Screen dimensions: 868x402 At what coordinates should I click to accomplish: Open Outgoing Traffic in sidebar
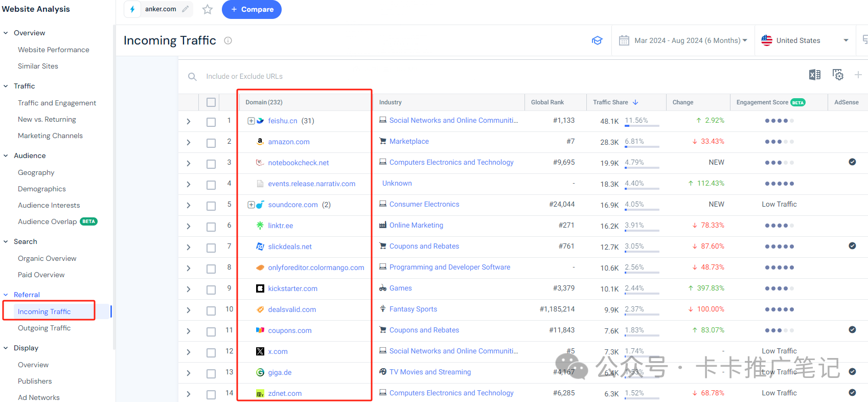click(x=44, y=328)
